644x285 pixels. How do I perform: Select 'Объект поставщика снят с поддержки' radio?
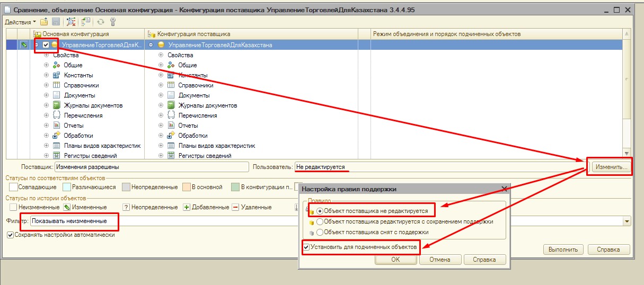point(319,232)
